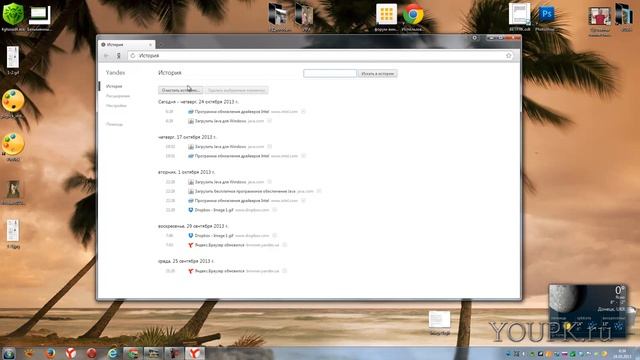The image size is (640, 360).
Task: Open dropdown arrow for today's Java entry
Action: click(269, 121)
